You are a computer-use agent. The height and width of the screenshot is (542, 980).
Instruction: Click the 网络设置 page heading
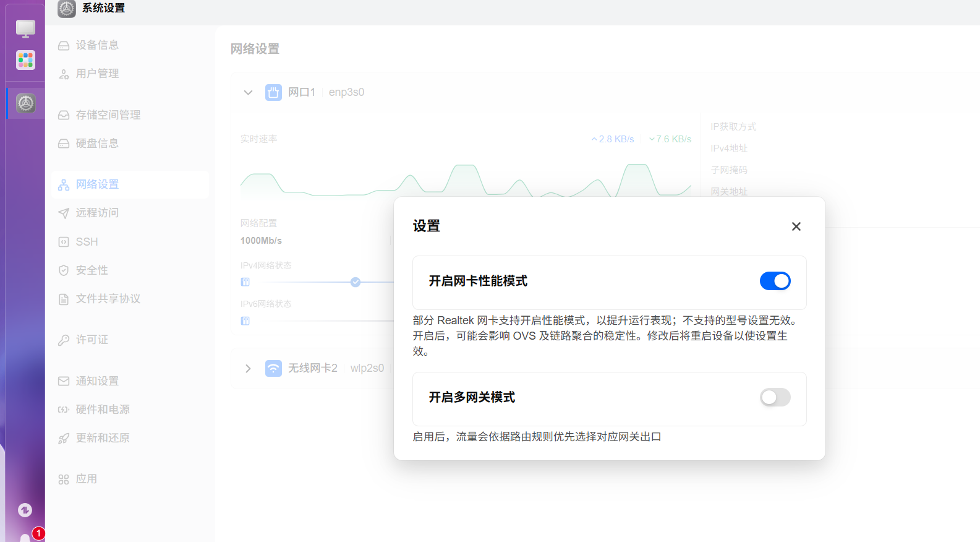(x=255, y=49)
